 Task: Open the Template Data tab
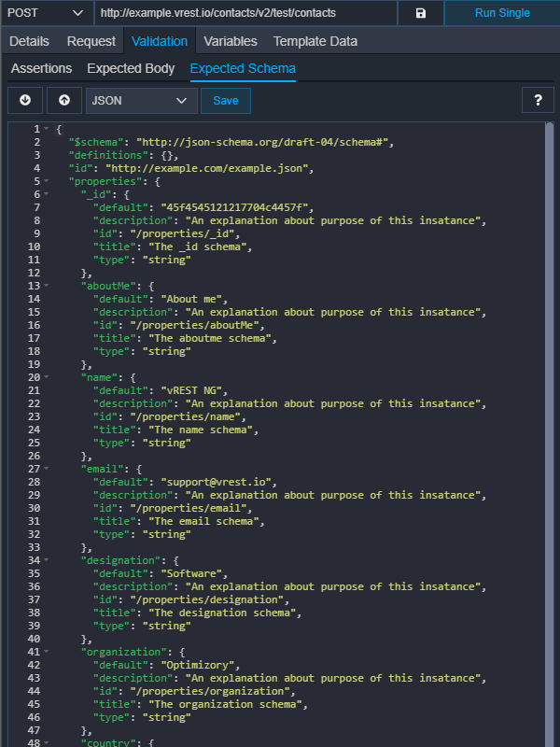(x=315, y=41)
